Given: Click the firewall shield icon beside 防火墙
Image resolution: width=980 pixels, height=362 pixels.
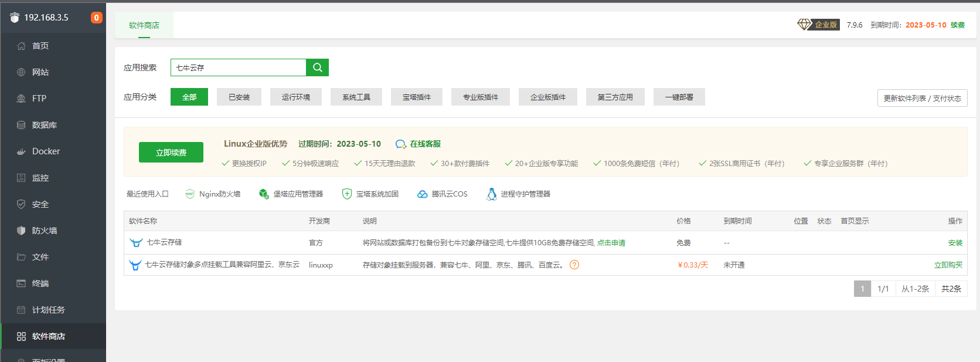Looking at the screenshot, I should point(21,231).
